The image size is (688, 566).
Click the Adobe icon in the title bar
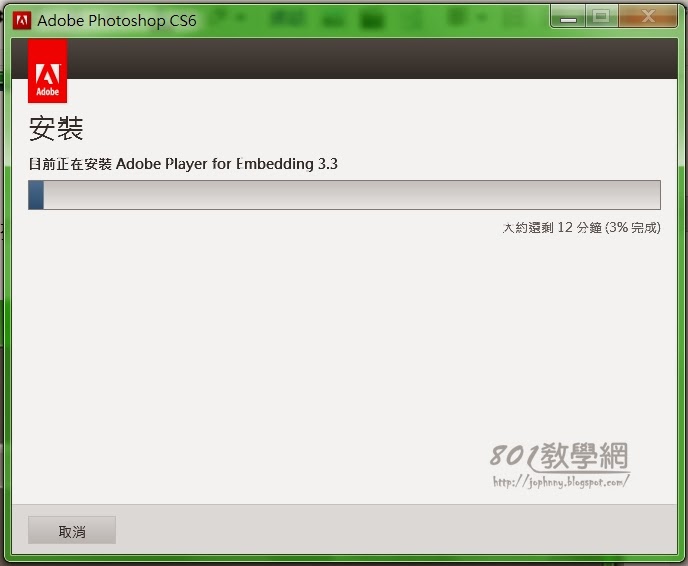tap(22, 20)
